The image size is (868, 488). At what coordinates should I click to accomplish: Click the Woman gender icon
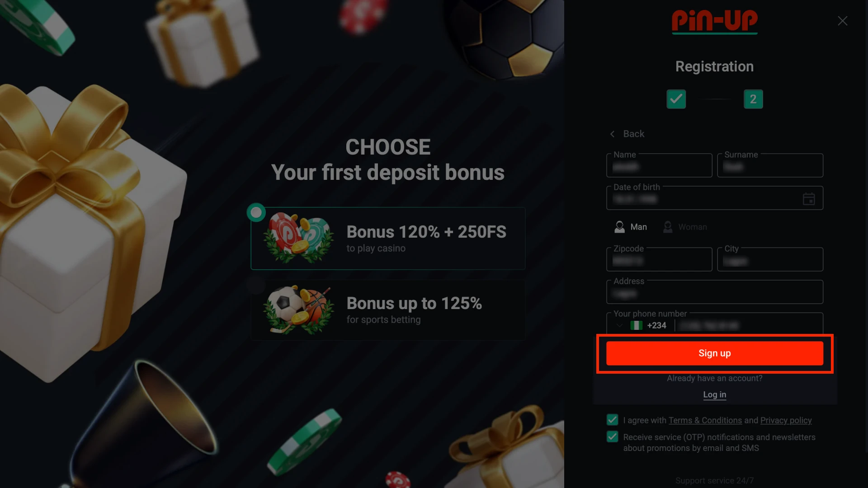(x=668, y=227)
